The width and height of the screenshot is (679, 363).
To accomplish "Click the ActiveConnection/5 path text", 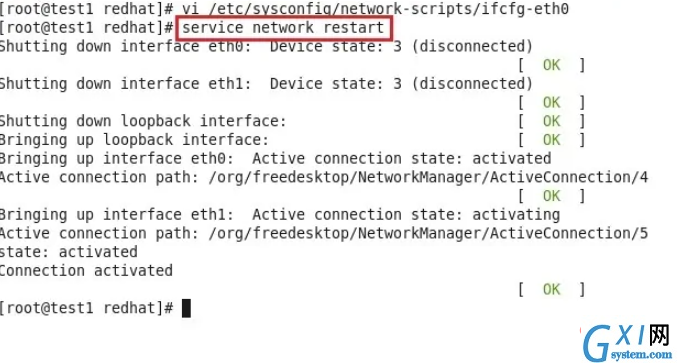I will coord(428,233).
